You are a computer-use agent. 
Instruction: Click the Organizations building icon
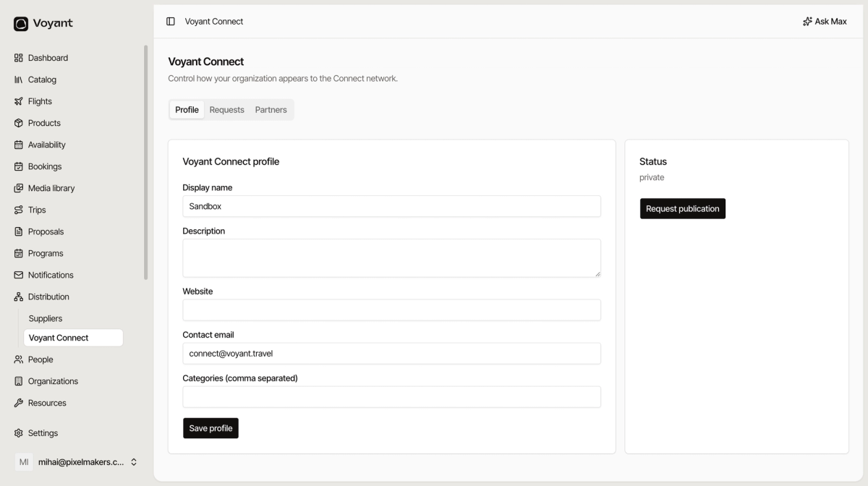[19, 381]
